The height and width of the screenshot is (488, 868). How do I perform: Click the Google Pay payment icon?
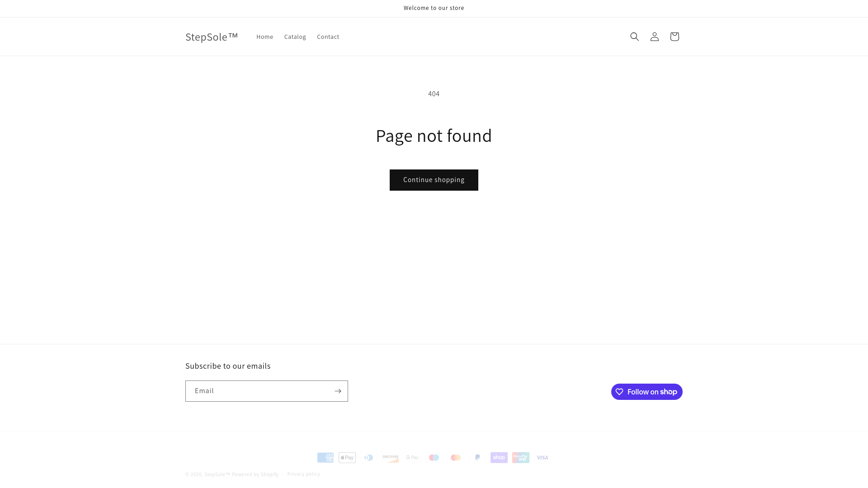click(x=412, y=458)
